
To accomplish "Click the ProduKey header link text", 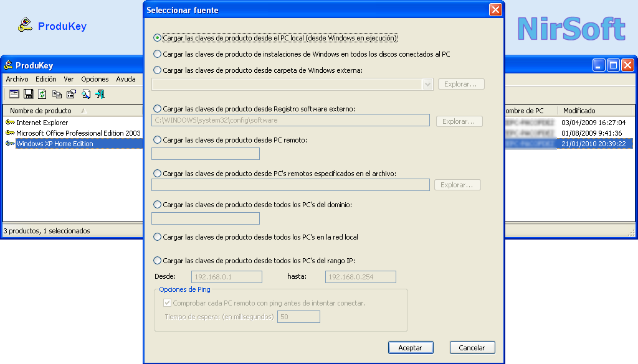I will click(62, 26).
